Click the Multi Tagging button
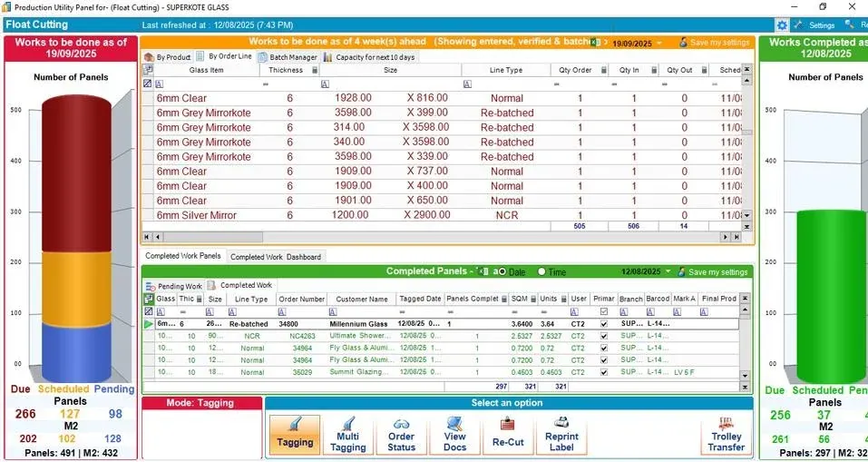This screenshot has width=868, height=462. click(347, 435)
